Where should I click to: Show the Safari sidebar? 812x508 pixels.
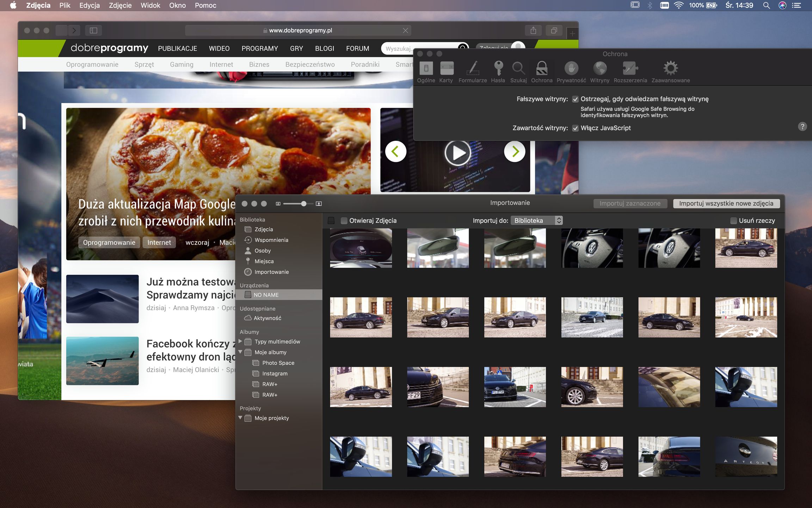pos(93,31)
